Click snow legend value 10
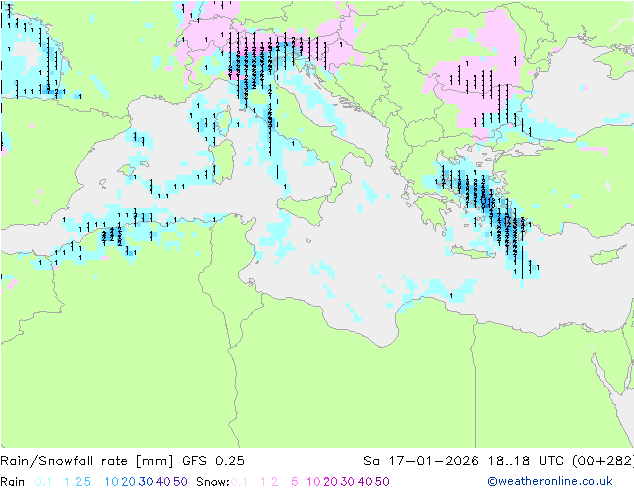 [x=313, y=482]
